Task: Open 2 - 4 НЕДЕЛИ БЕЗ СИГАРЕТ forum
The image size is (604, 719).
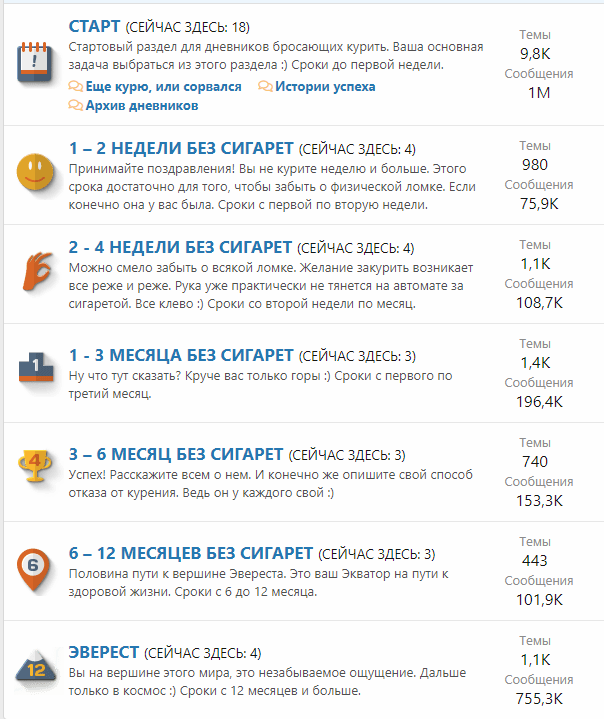Action: coord(180,247)
